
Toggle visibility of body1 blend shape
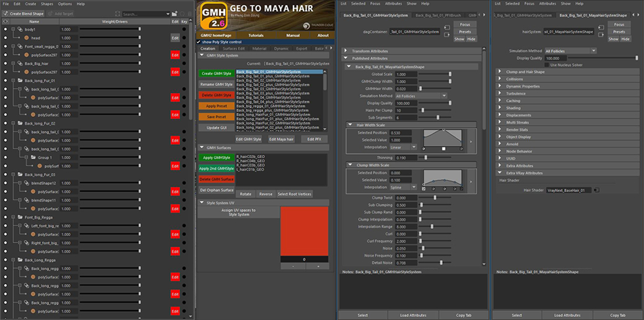[6, 29]
